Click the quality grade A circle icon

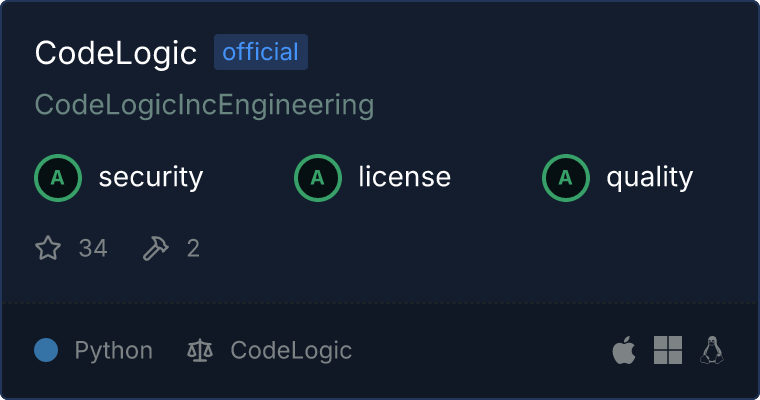click(x=566, y=178)
